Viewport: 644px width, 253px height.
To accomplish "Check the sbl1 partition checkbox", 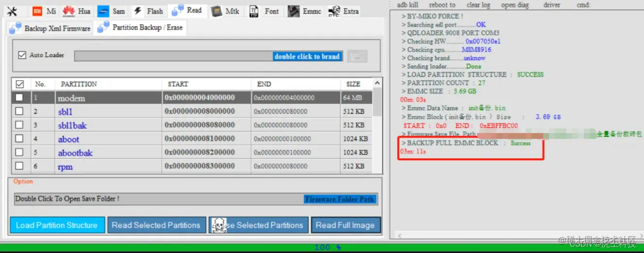I will tap(19, 111).
